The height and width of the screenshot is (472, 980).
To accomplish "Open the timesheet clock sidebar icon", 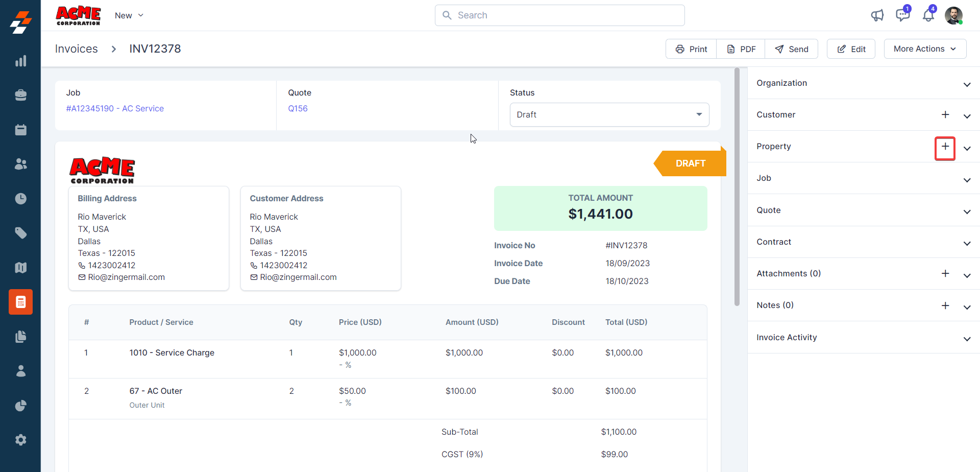I will pos(20,199).
